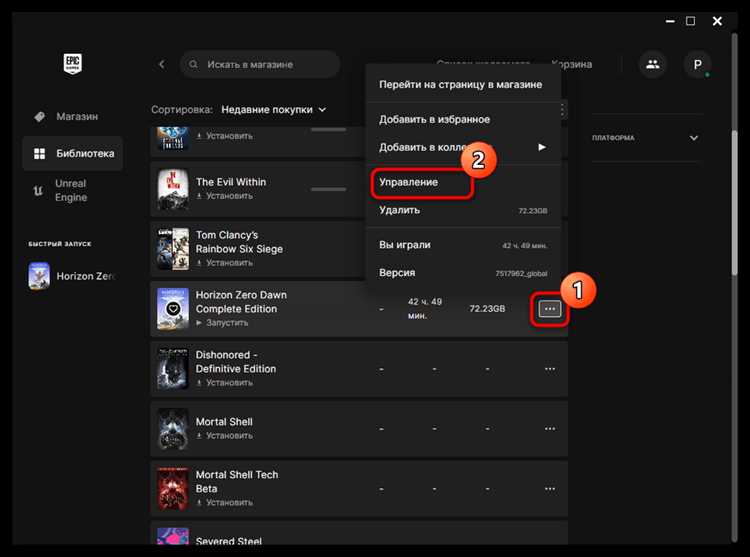Click the library vertical scrollbar
Viewport: 750px width, 557px height.
pyautogui.click(x=734, y=201)
